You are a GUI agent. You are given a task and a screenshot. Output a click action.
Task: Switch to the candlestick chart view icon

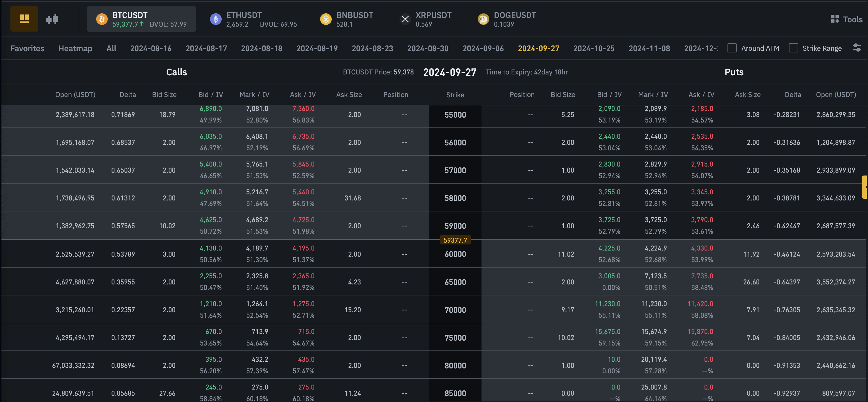point(52,19)
